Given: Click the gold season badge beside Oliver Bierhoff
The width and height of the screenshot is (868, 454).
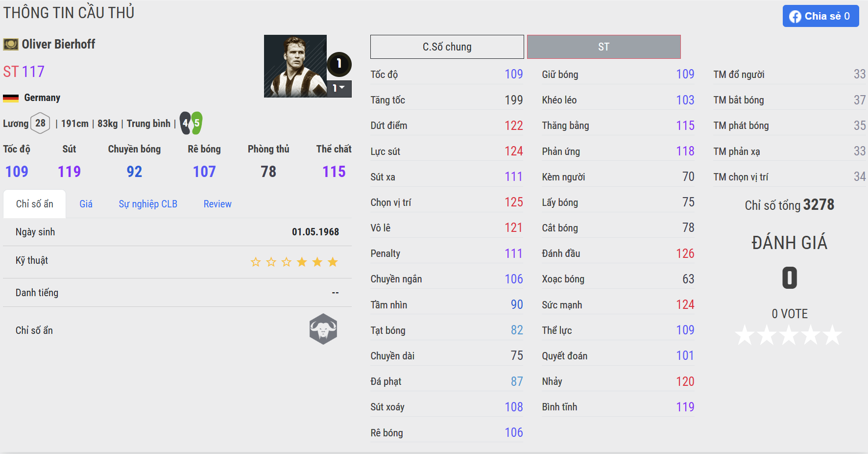Looking at the screenshot, I should coord(11,45).
